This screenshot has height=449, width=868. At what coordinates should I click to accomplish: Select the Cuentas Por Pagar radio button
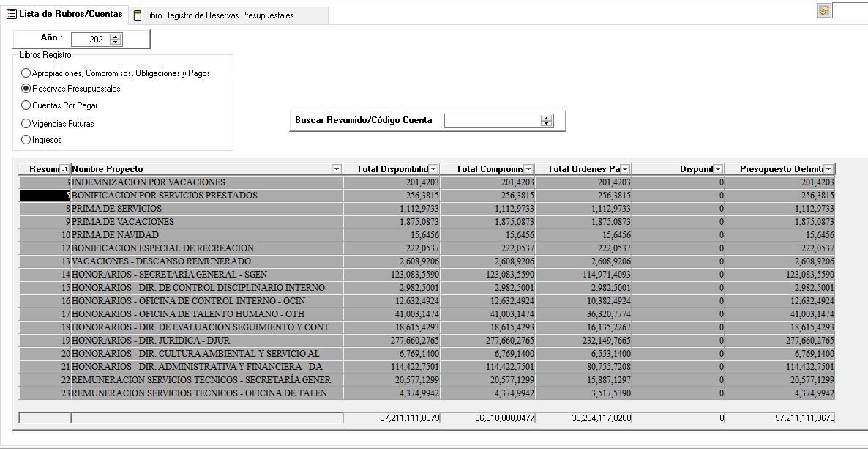pos(26,105)
